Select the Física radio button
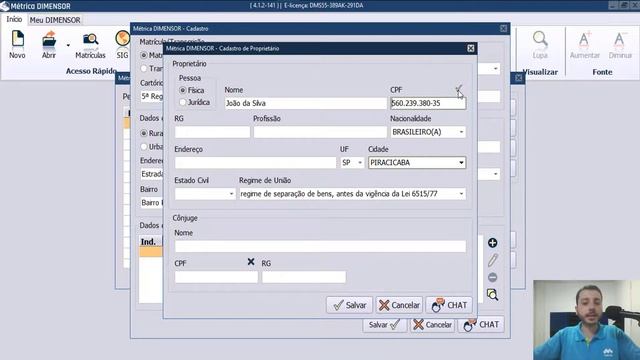 pyautogui.click(x=183, y=90)
